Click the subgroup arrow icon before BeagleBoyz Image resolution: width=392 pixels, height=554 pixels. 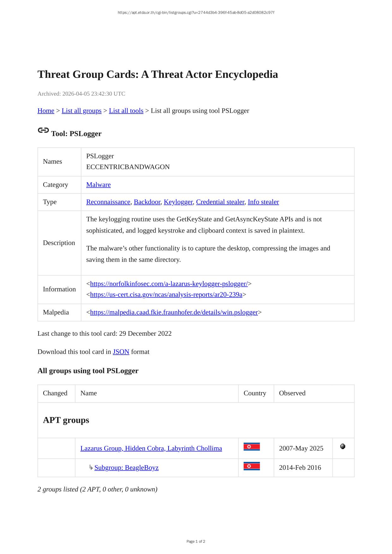91,467
